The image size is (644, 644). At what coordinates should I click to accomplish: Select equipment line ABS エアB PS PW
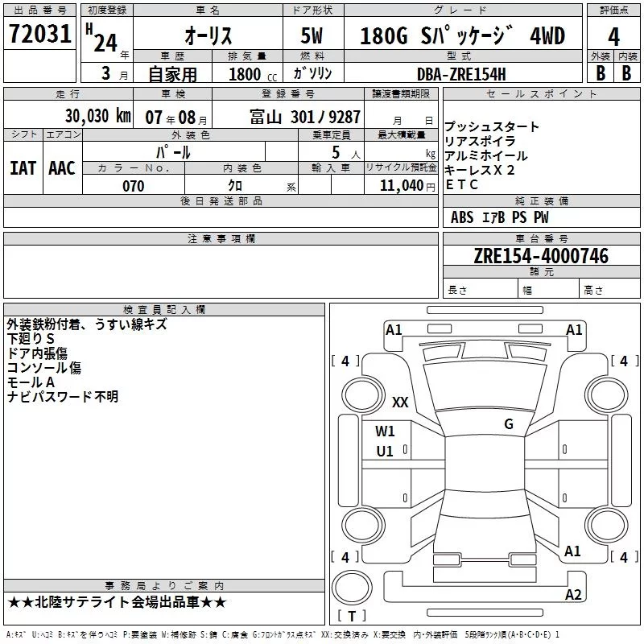499,217
